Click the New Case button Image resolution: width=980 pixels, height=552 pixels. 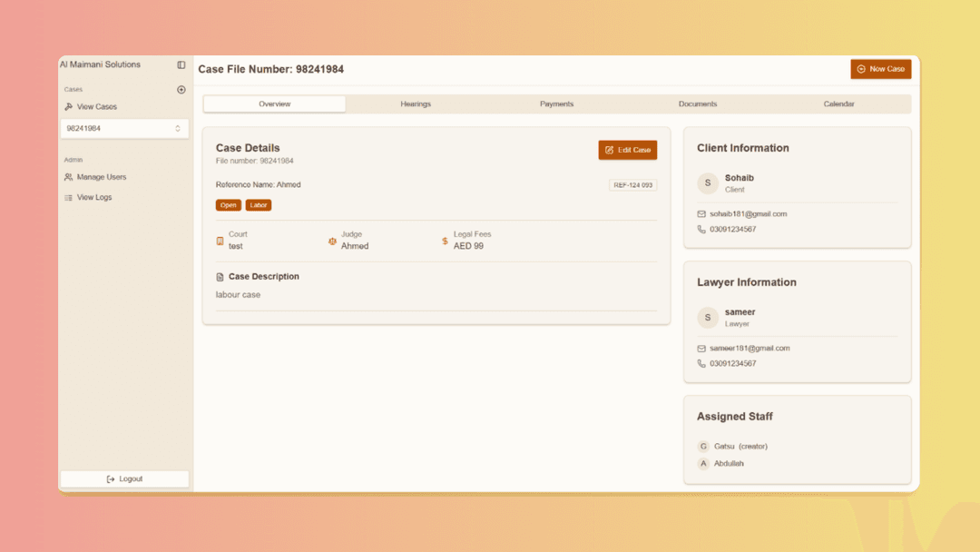[880, 68]
